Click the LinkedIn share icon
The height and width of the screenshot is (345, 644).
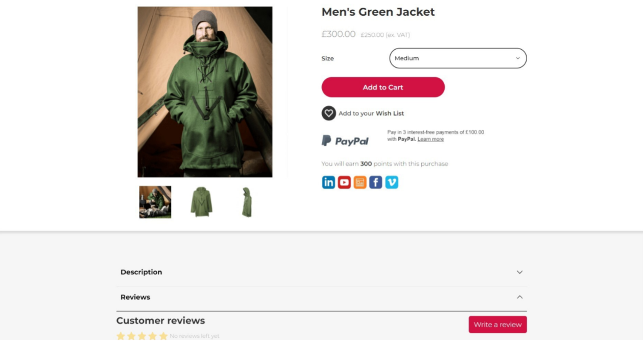coord(328,182)
